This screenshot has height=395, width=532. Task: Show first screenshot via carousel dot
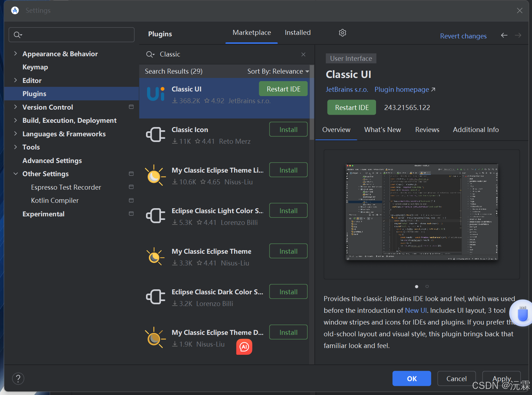click(x=417, y=286)
